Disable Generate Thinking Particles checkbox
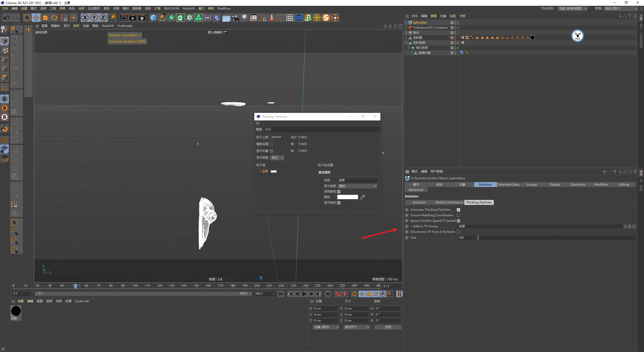Viewport: 644px width, 352px height. 458,210
